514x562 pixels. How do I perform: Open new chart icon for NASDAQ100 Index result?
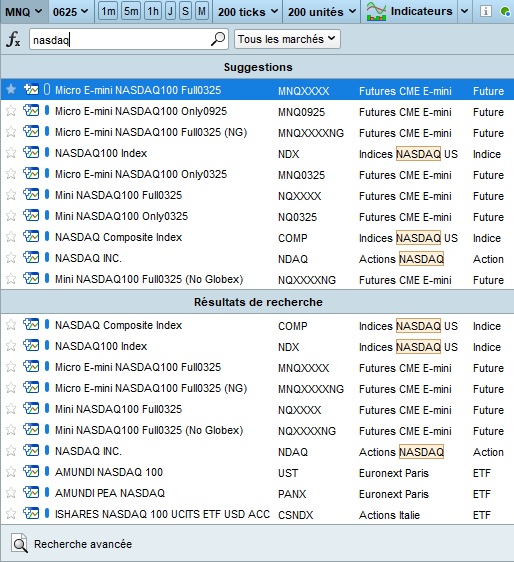point(31,345)
